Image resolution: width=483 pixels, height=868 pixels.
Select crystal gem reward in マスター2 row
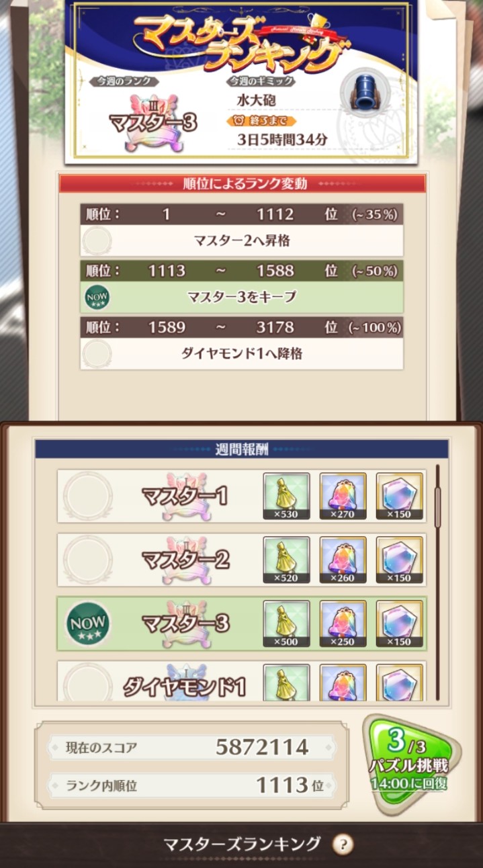(x=400, y=560)
